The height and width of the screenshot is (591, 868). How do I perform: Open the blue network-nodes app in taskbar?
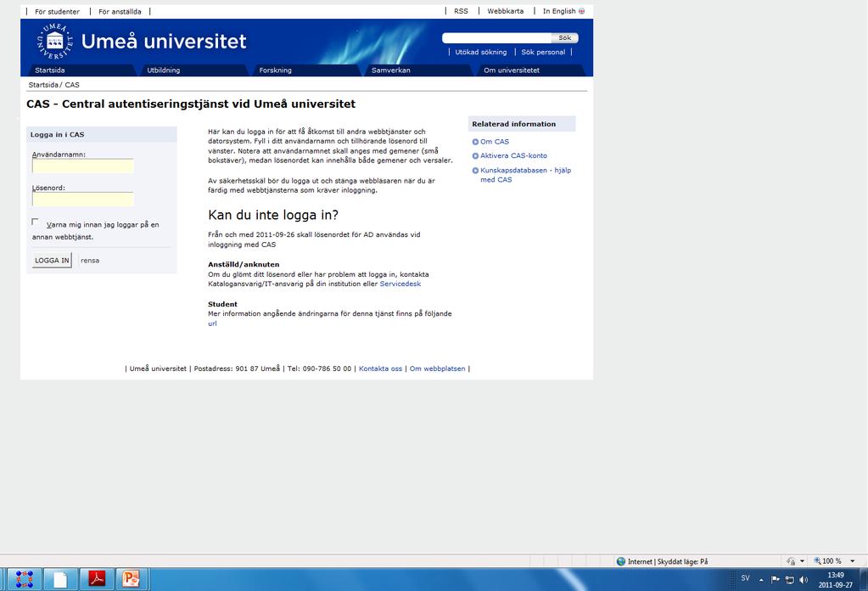[25, 579]
